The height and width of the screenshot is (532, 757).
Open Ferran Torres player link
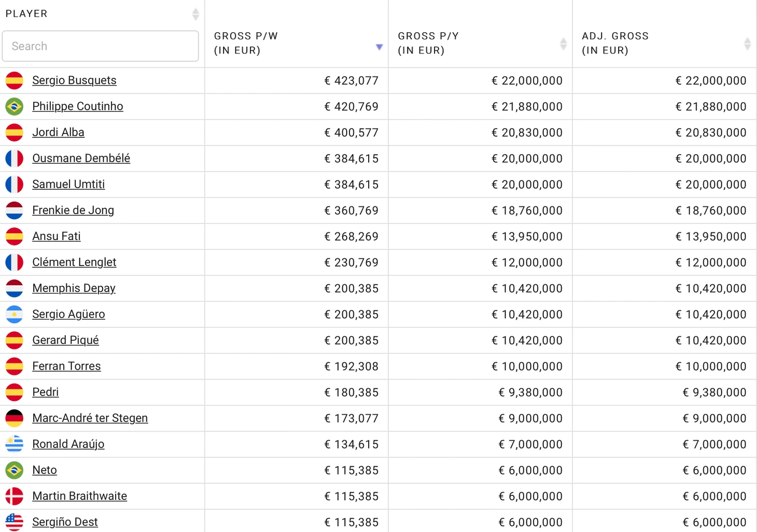[66, 366]
